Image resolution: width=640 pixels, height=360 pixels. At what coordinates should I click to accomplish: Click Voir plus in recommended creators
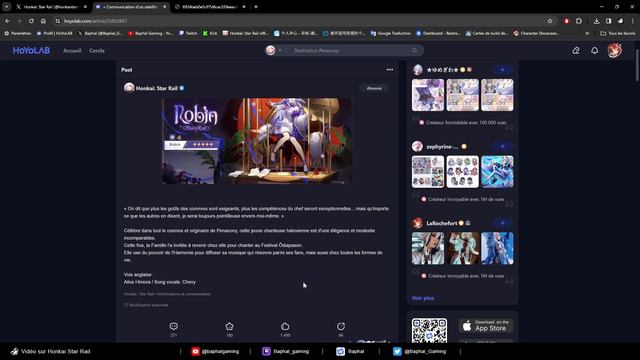point(423,298)
